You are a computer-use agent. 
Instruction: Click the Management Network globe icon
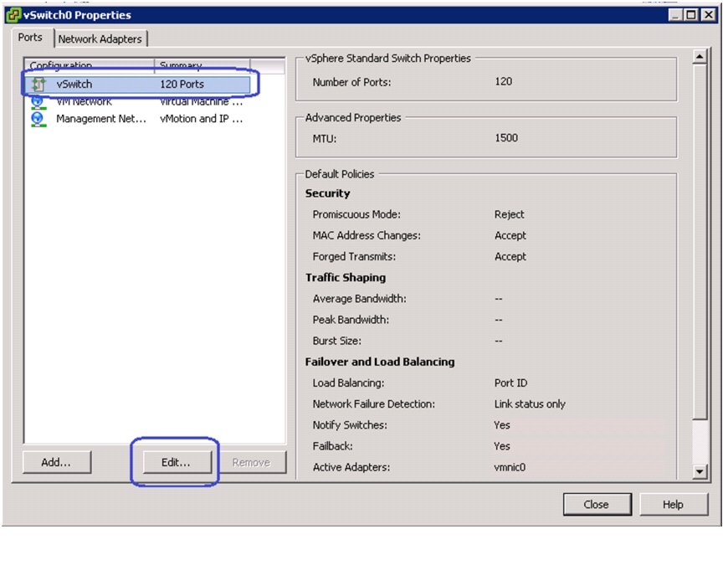point(38,119)
